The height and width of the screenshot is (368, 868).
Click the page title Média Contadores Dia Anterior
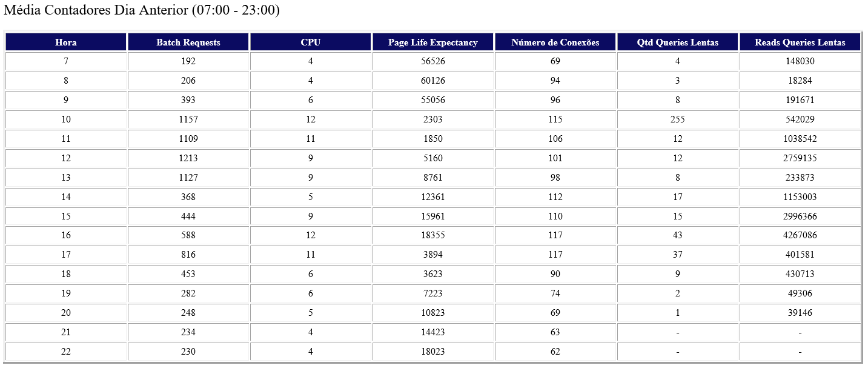[x=142, y=10]
